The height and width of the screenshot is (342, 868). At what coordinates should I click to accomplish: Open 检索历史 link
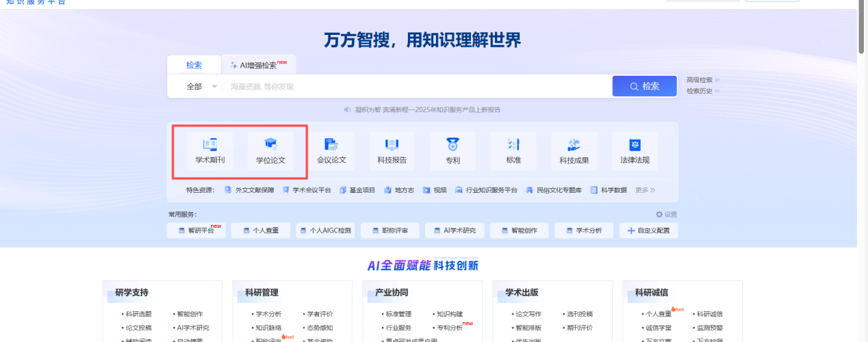pyautogui.click(x=703, y=91)
